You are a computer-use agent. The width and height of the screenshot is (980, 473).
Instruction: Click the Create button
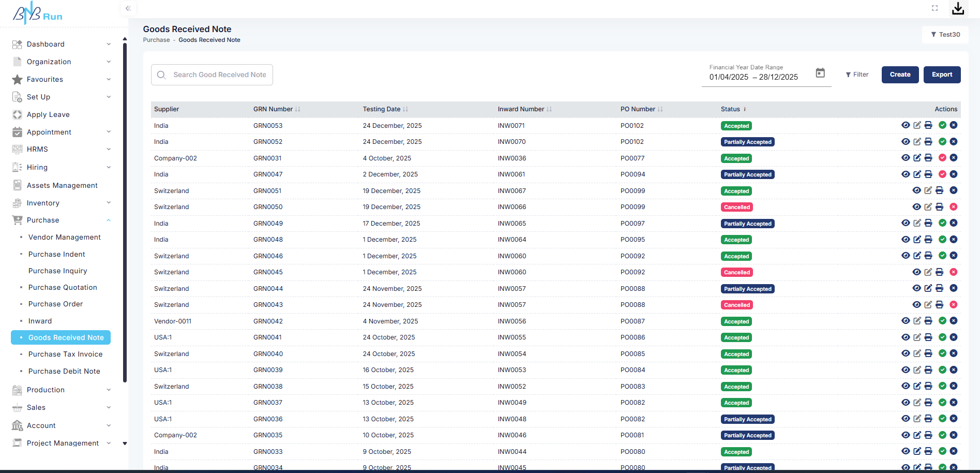[x=900, y=75]
